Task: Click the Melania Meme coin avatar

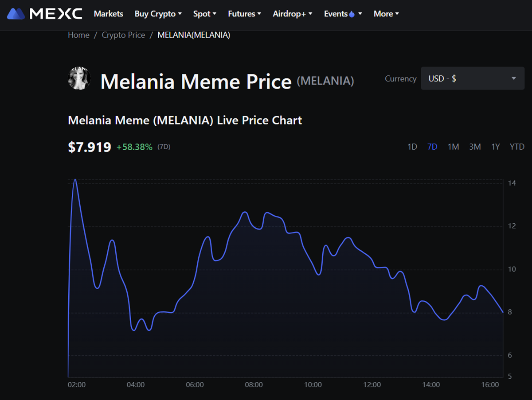Action: click(79, 78)
